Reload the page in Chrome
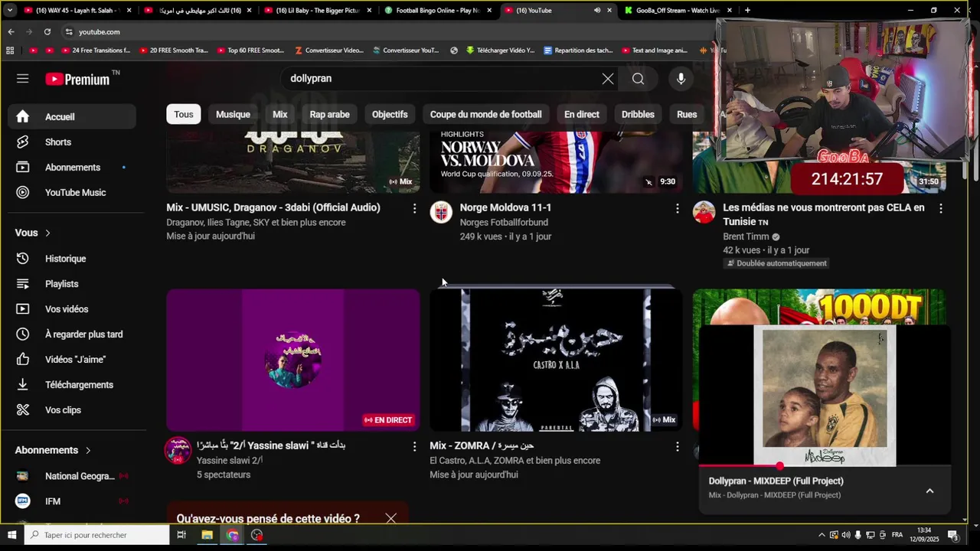Viewport: 980px width, 551px height. [x=47, y=31]
